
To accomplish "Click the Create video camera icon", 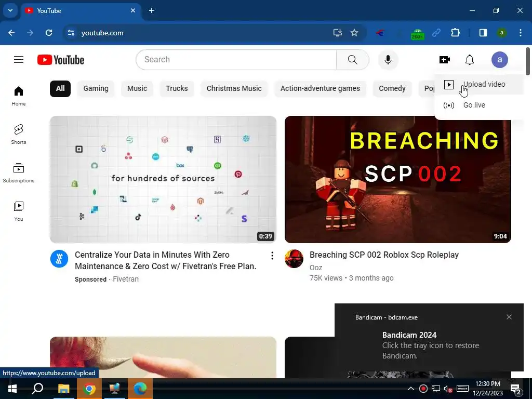I will (445, 60).
